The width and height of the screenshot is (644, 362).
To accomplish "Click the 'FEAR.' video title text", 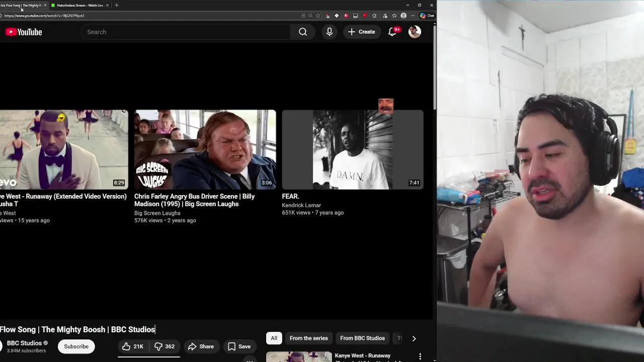I will (290, 196).
